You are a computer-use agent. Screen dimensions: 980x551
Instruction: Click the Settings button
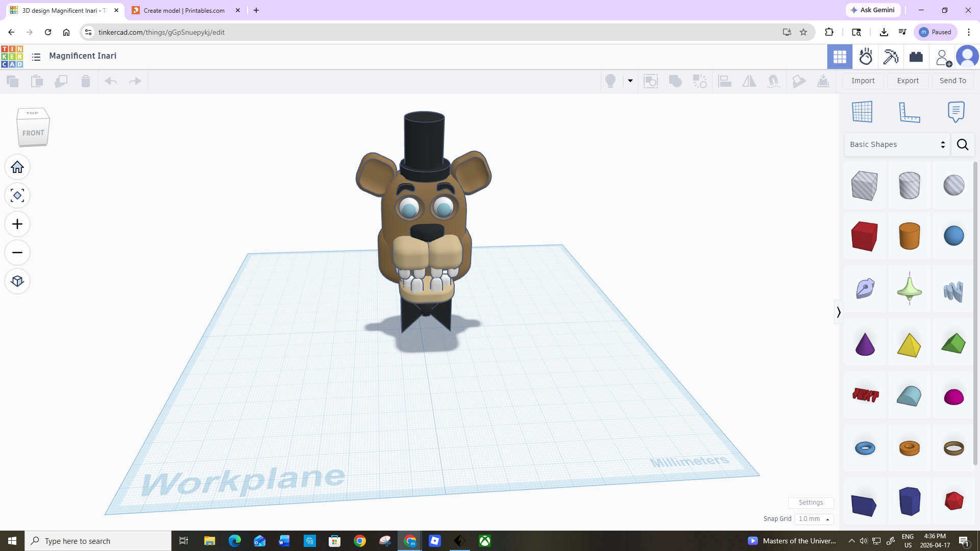pos(811,503)
